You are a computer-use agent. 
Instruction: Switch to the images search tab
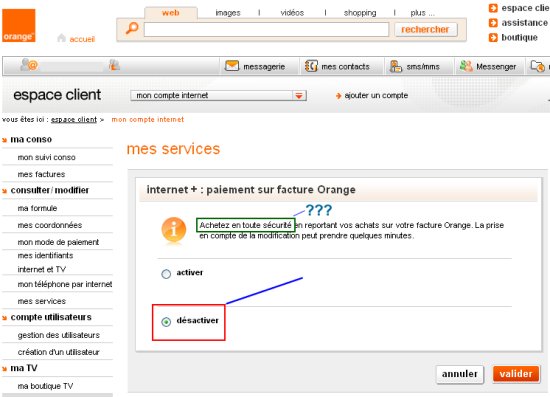(x=228, y=13)
